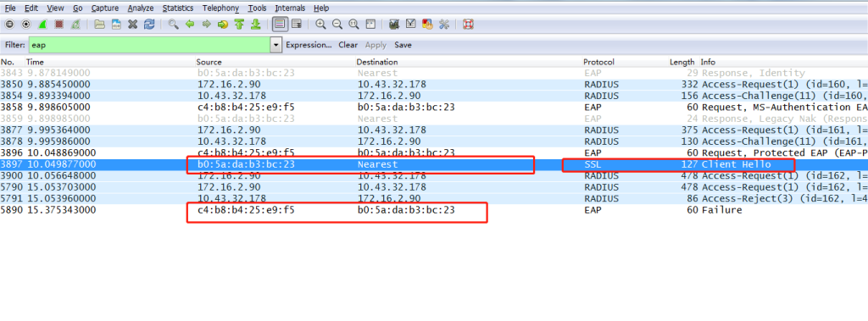Open the Go menu

pos(77,8)
